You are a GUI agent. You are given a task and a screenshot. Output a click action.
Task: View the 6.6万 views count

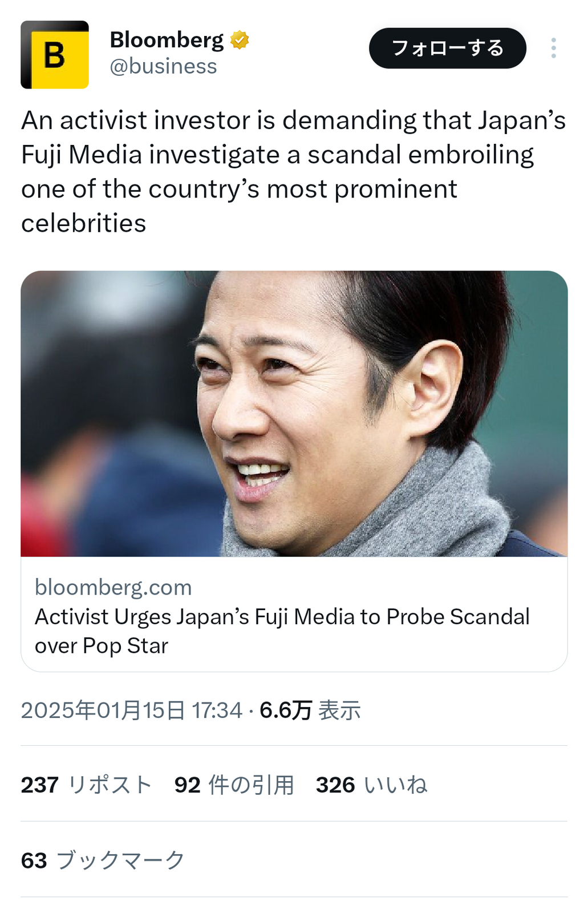[x=286, y=710]
